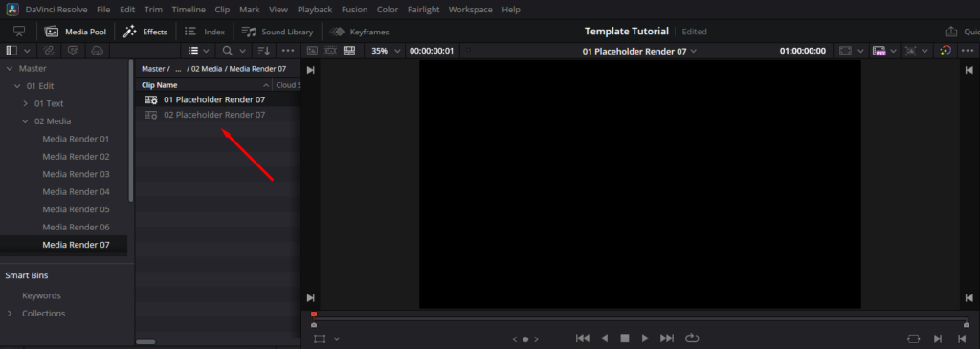Open the 35% viewer zoom dropdown
This screenshot has width=980, height=349.
point(385,51)
